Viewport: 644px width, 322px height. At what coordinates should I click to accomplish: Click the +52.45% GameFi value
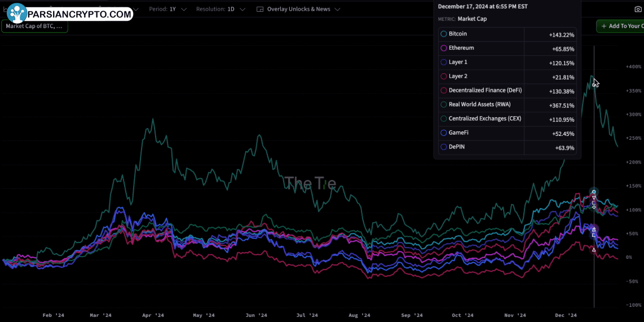563,134
